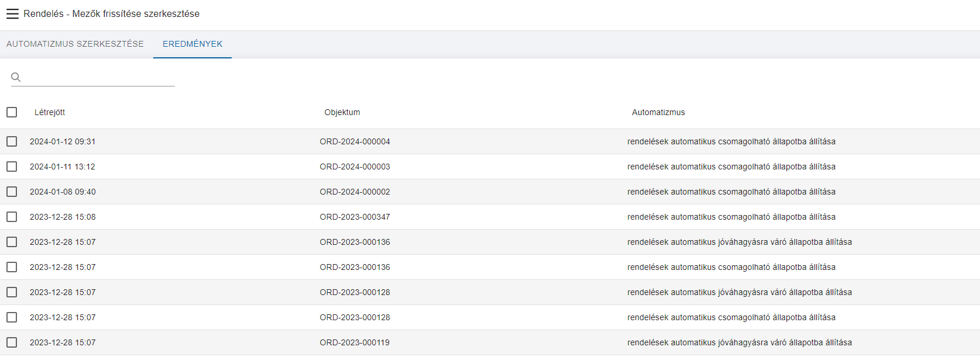Open the ORD-2024-000003 result entry
Viewport: 980px width, 357px height.
pyautogui.click(x=355, y=167)
